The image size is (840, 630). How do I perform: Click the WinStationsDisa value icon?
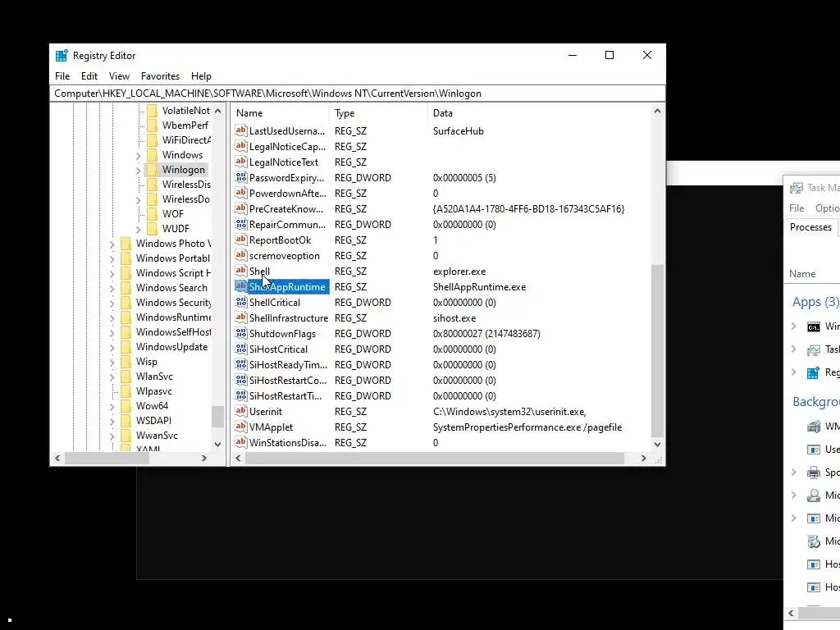[x=241, y=442]
